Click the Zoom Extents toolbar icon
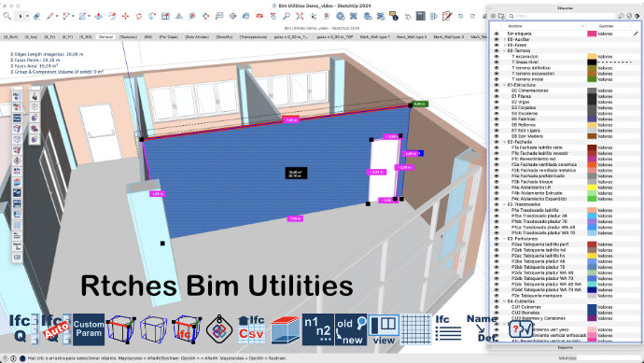 (x=300, y=16)
